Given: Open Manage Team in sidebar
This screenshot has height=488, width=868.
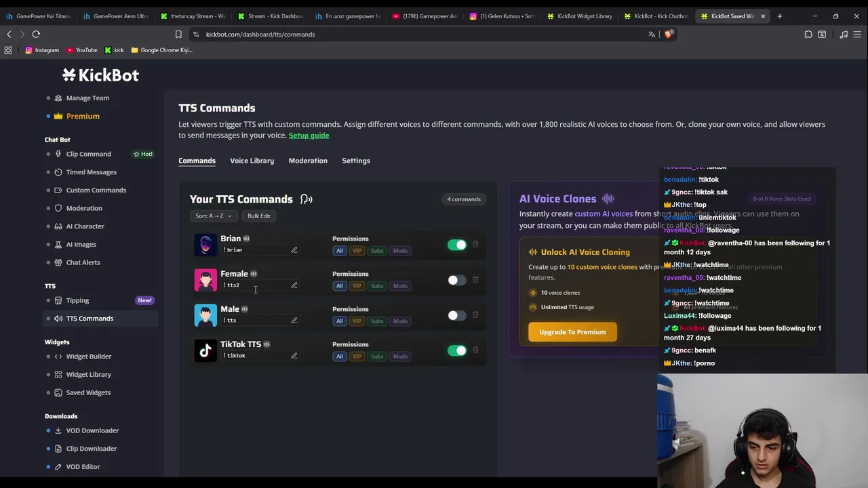Looking at the screenshot, I should 87,98.
